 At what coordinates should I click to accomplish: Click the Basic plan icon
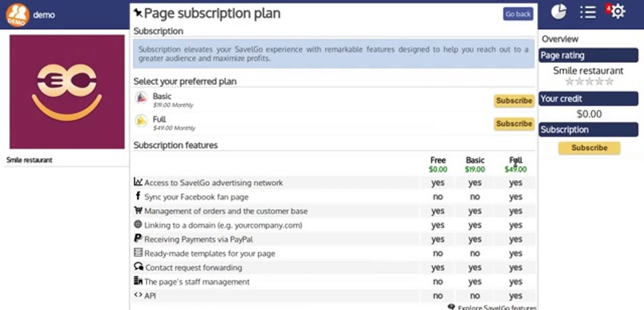point(142,98)
